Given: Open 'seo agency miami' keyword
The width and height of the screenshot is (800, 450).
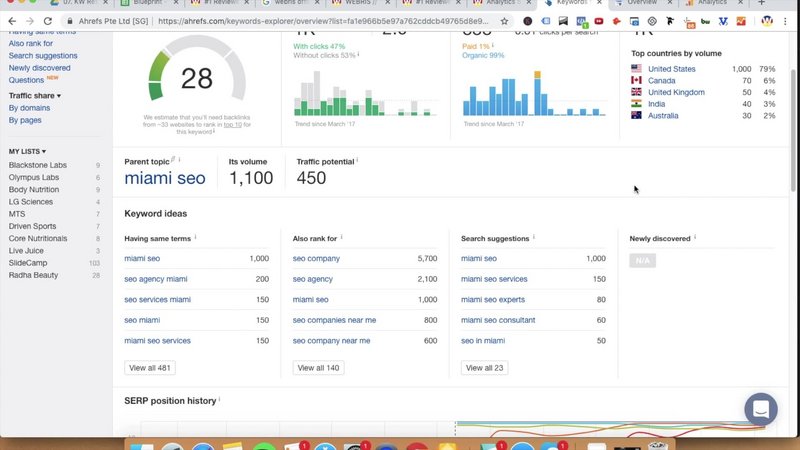Looking at the screenshot, I should click(156, 279).
